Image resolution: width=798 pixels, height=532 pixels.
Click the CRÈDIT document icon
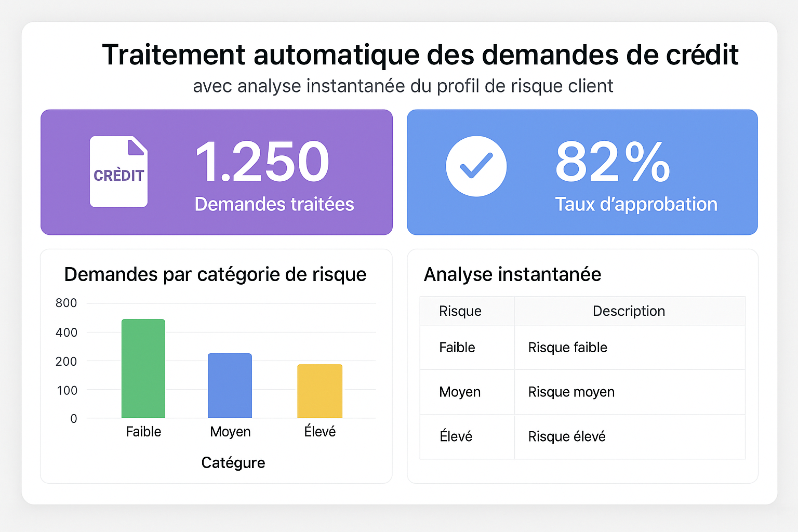[118, 172]
